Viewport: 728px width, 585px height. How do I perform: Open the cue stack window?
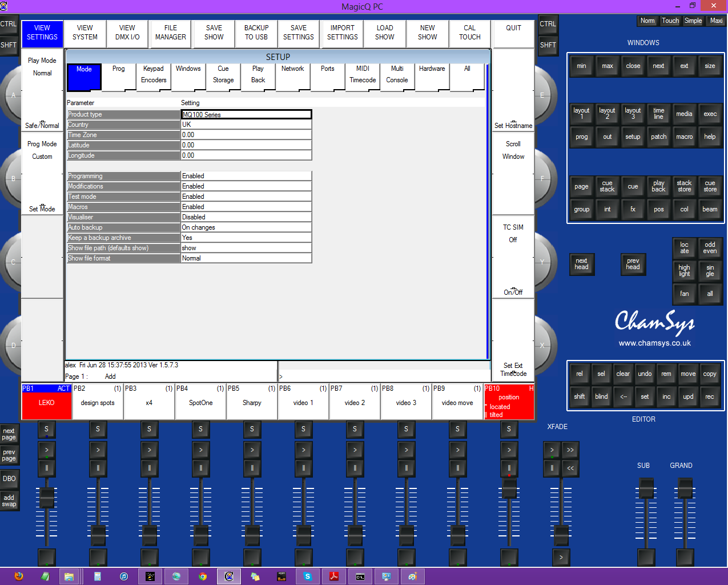[x=607, y=186]
